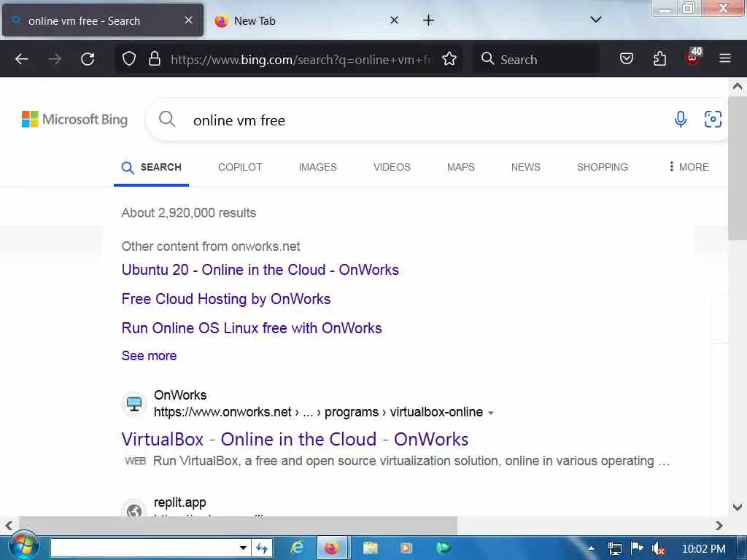Open the Extensions puzzle icon
This screenshot has width=747, height=560.
[x=659, y=59]
